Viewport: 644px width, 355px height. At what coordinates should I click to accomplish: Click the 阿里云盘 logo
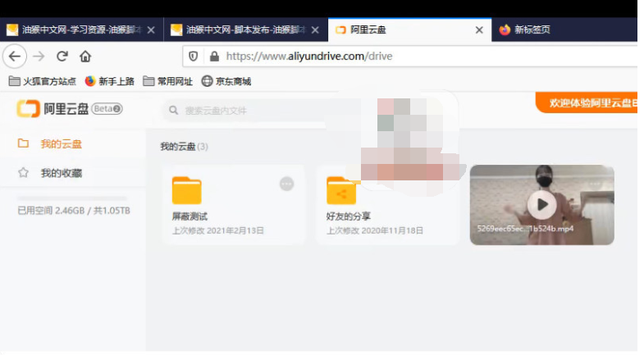[x=53, y=109]
